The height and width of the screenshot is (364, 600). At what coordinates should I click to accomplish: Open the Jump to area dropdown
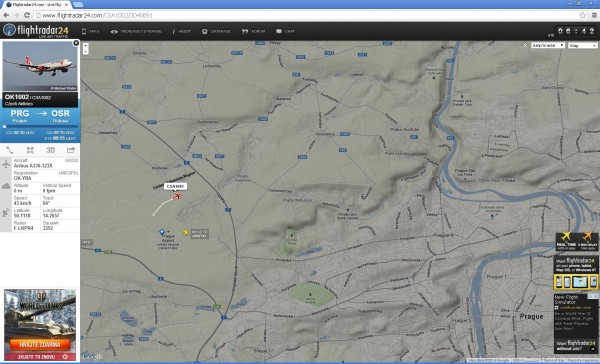pos(548,45)
